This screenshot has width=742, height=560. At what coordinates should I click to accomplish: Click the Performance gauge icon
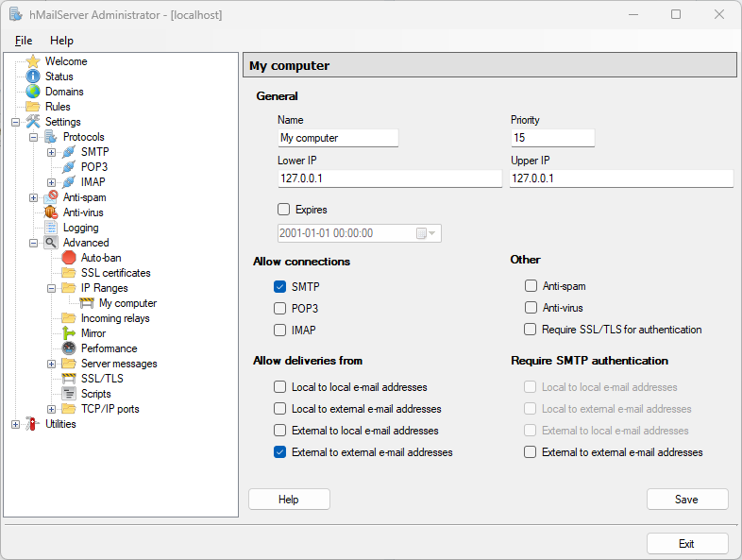coord(69,348)
